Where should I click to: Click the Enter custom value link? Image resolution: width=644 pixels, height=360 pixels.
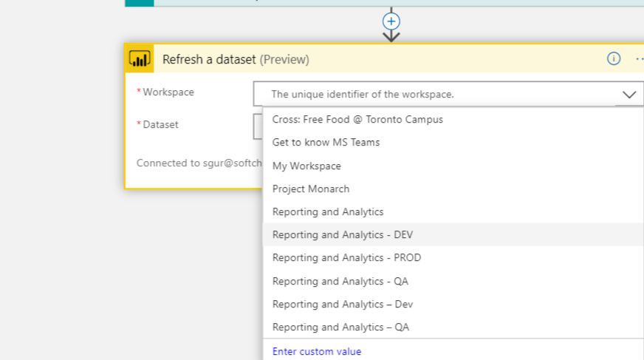(317, 351)
